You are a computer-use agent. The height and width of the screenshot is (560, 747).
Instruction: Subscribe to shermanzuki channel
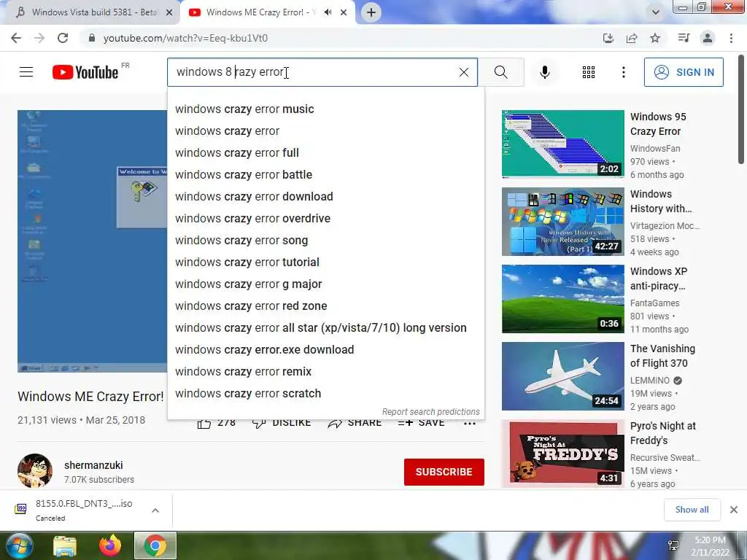pos(444,472)
